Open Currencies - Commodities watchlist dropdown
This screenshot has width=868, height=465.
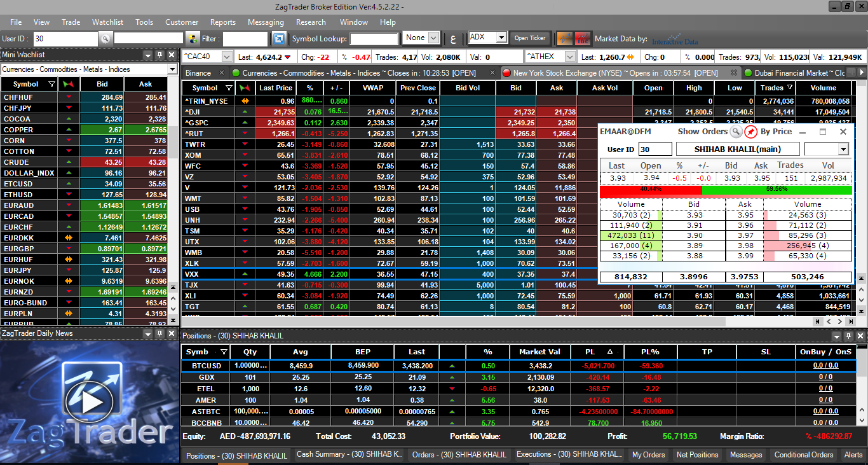tap(172, 69)
